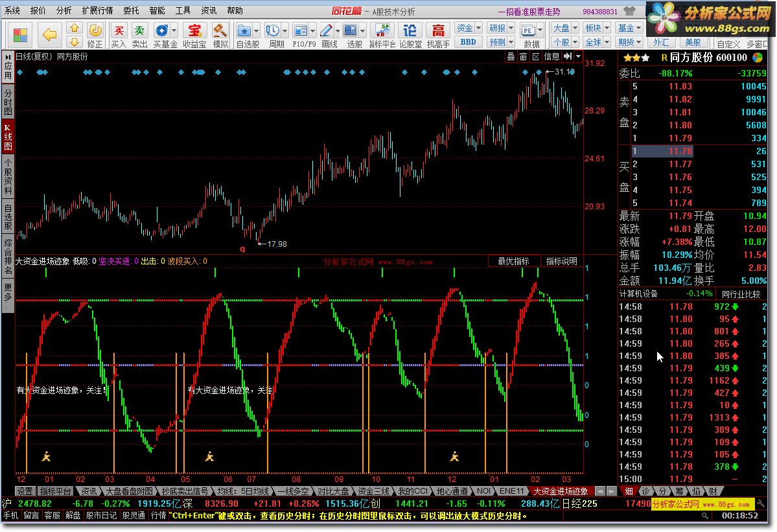Screen dimensions: 777x532
Task: Select the 画线 pencil tool
Action: 326,30
